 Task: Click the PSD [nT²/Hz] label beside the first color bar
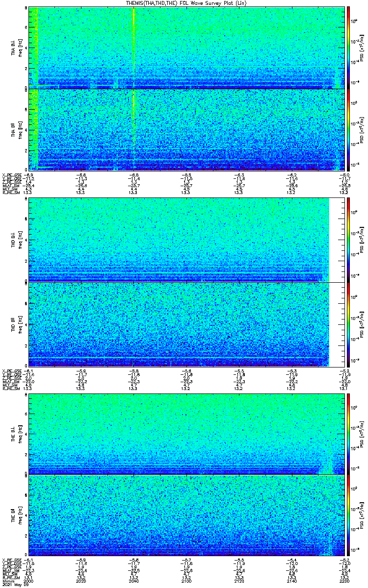point(362,47)
